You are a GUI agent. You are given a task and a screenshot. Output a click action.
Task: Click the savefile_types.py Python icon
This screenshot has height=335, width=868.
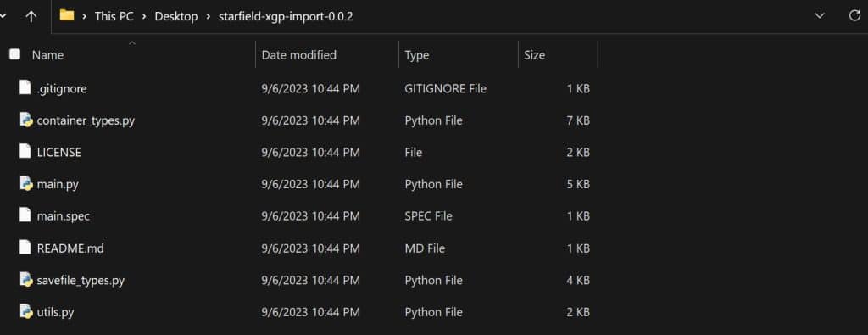(x=26, y=279)
